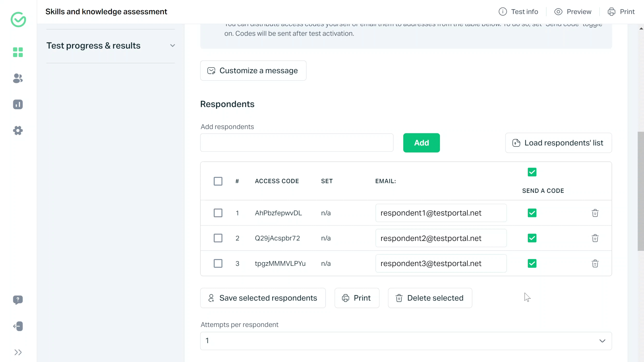Viewport: 644px width, 362px height.
Task: Open the settings gear in sidebar
Action: point(18,130)
